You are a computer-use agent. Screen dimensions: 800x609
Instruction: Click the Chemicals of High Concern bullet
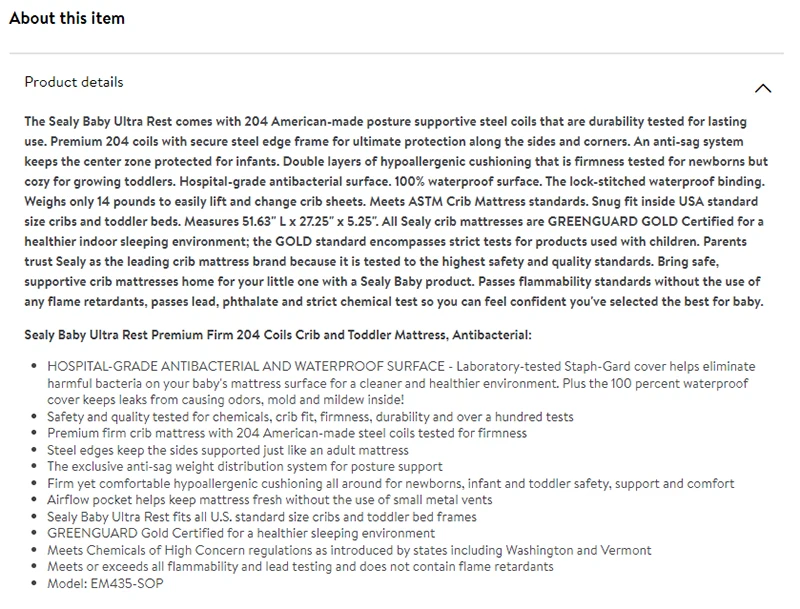(349, 550)
